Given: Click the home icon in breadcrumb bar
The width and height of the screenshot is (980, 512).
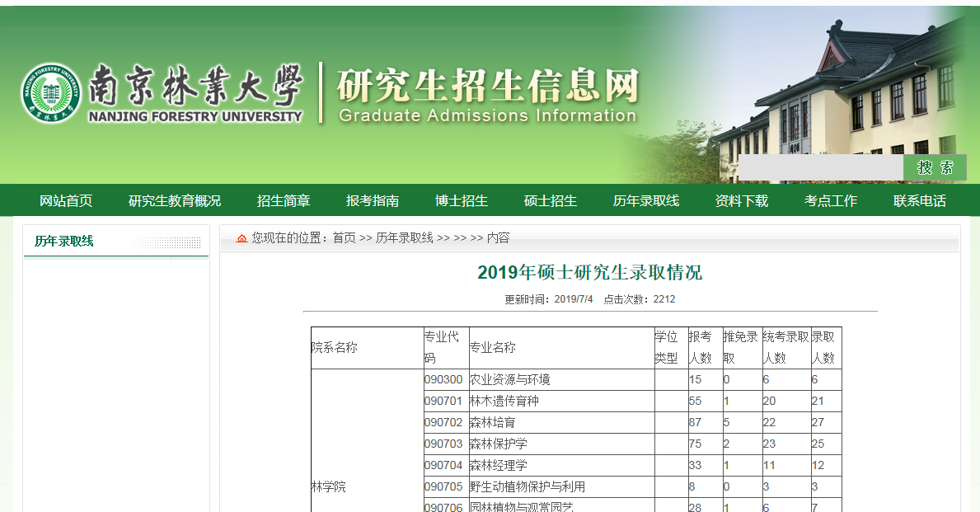Looking at the screenshot, I should pyautogui.click(x=241, y=238).
